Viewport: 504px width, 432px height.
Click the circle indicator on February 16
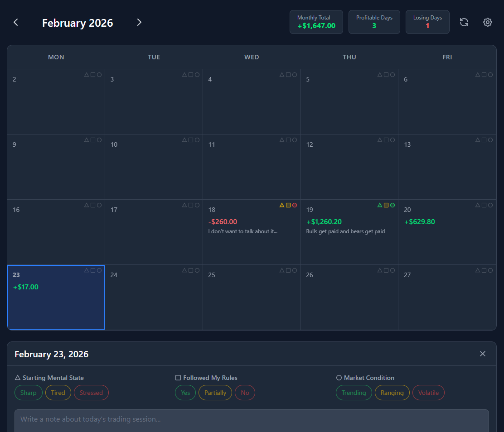point(99,205)
